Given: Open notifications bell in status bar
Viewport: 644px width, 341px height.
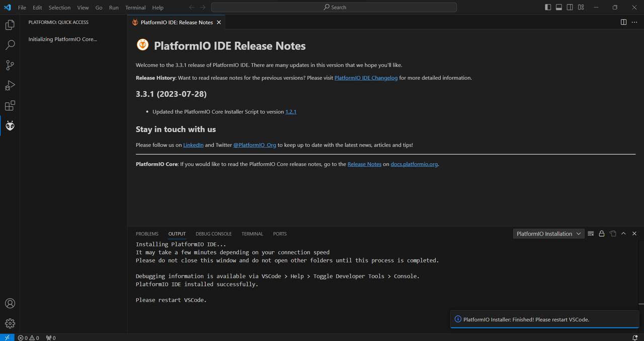Looking at the screenshot, I should 635,338.
